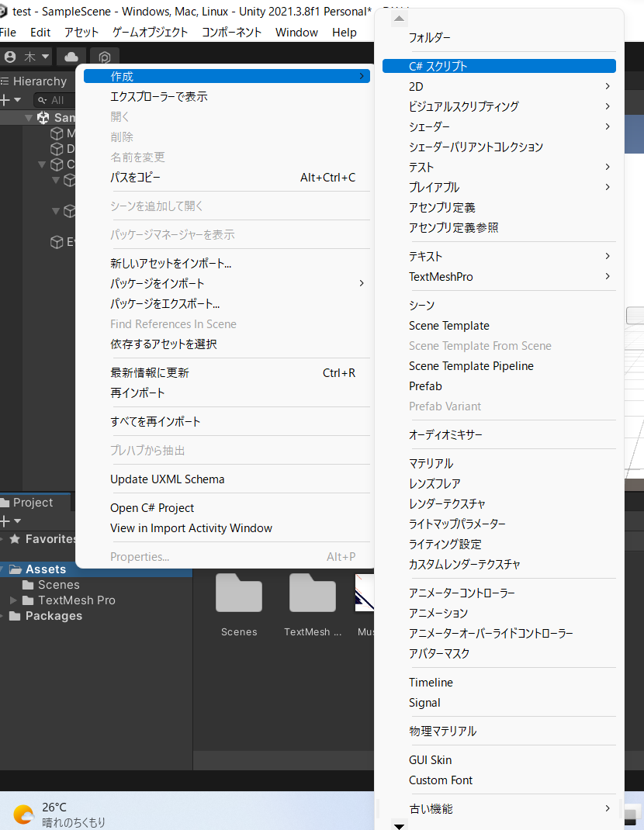Choose C# スクリプト from the create menu
This screenshot has height=830, width=644.
pyautogui.click(x=499, y=66)
